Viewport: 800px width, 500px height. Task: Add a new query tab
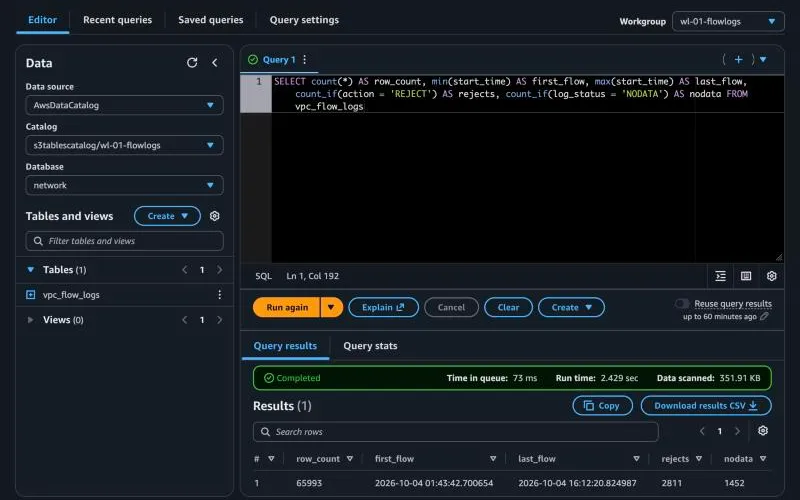(738, 60)
